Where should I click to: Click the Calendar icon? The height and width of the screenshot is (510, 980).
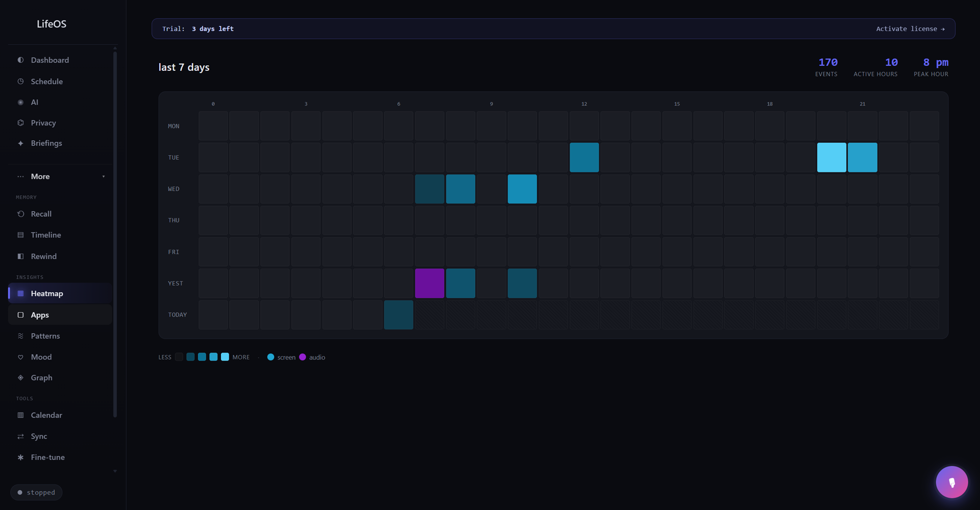pos(20,415)
